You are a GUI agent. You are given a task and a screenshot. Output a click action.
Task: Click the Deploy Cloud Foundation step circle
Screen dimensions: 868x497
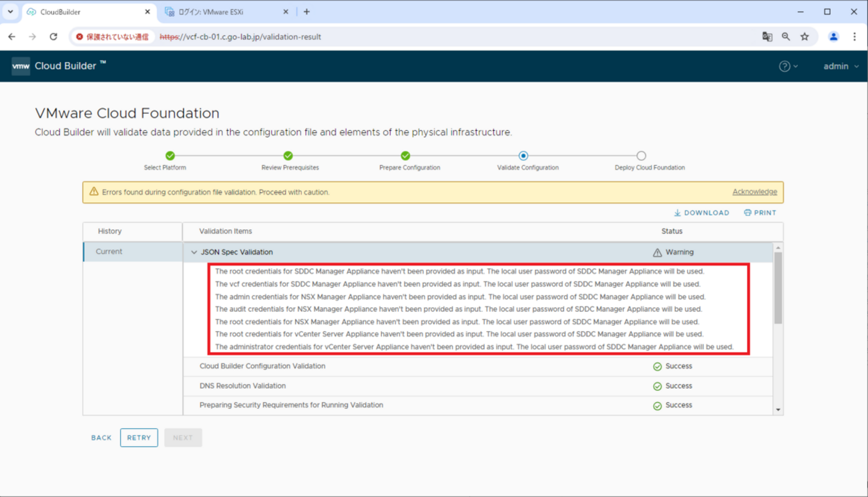tap(641, 156)
